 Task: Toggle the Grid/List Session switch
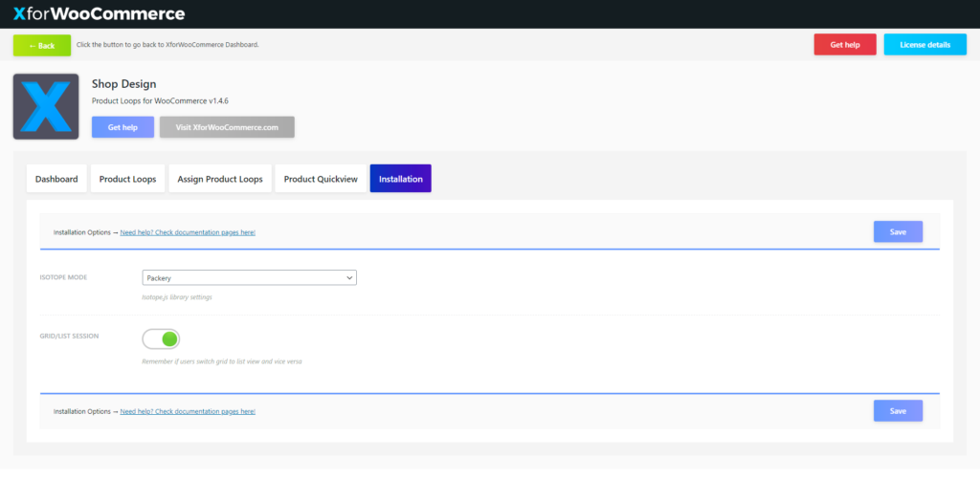(161, 339)
